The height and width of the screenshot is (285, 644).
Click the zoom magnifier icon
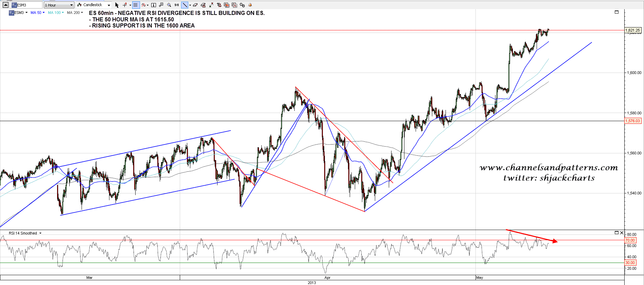click(x=169, y=5)
